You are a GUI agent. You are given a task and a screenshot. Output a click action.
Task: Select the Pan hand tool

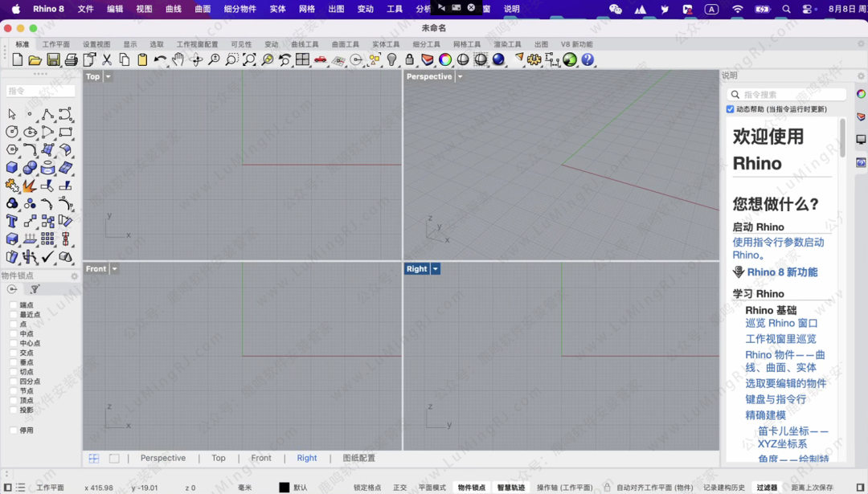coord(178,60)
